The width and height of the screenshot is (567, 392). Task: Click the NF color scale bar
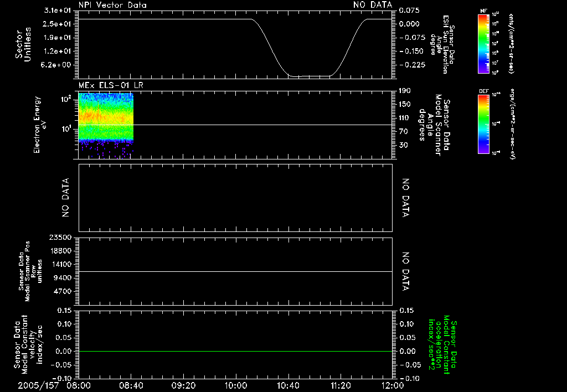tap(483, 44)
